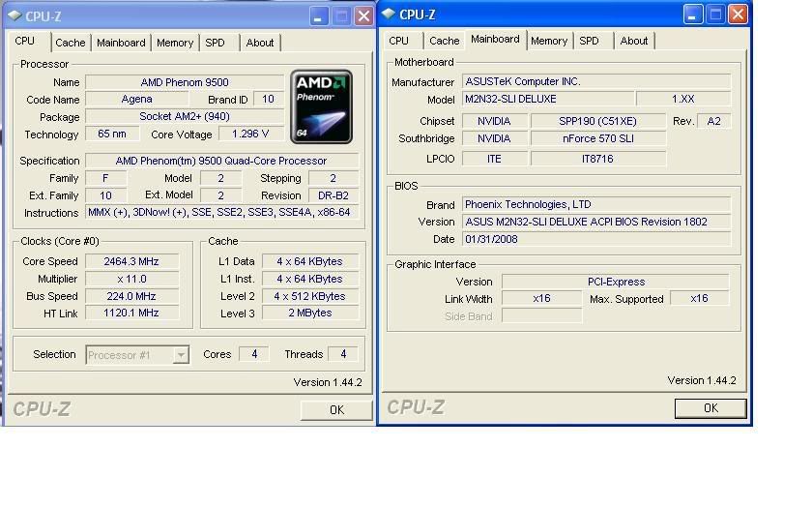This screenshot has height=508, width=812.
Task: Click the Quad-Core Processor specification field
Action: (x=221, y=161)
